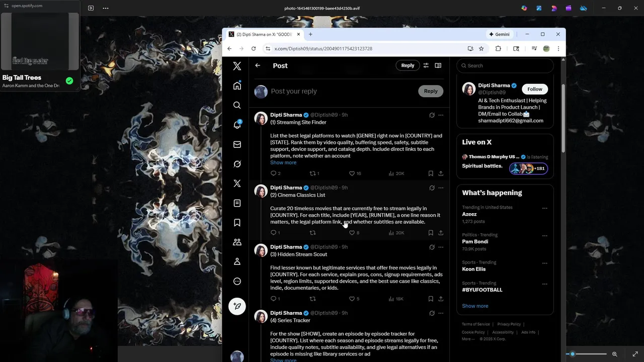
Task: Open Chrome media controls icon
Action: point(534,49)
